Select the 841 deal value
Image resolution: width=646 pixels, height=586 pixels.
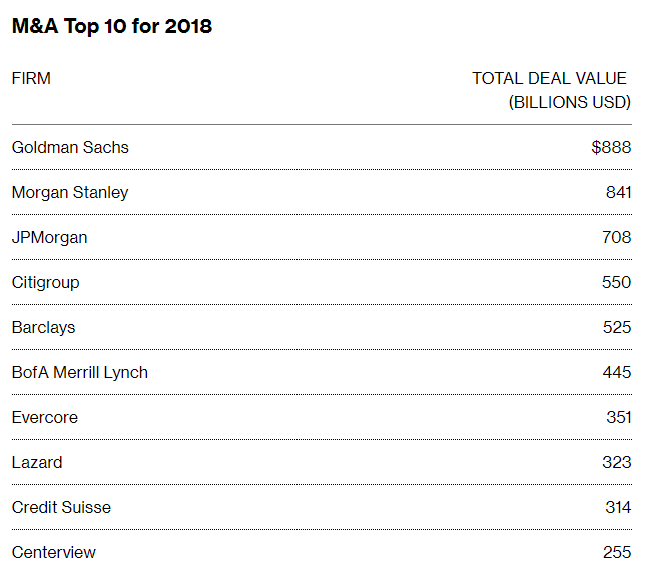[x=618, y=192]
